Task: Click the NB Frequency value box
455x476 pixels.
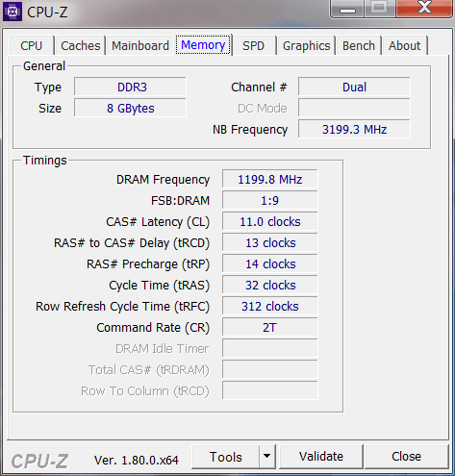Action: pos(354,129)
